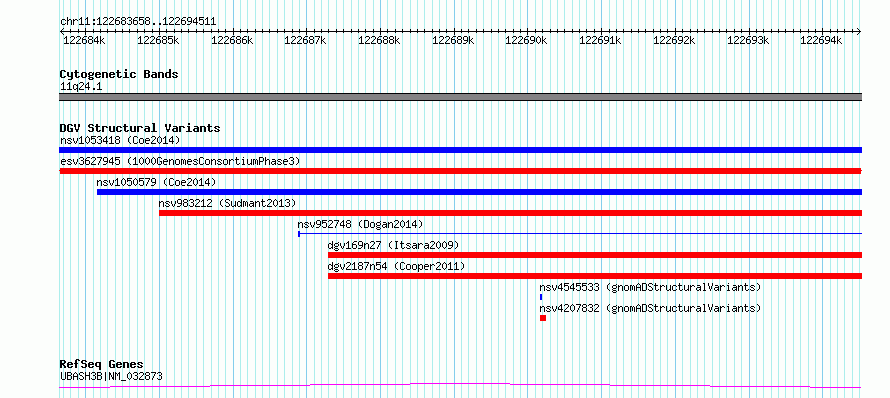Open the nsv983212 (Sudmant2013) label

[228, 203]
